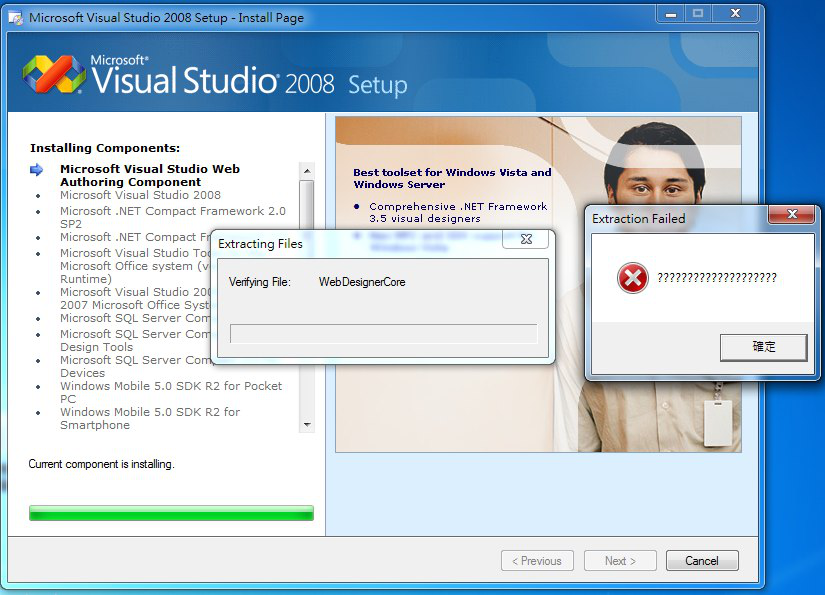Maximize the Visual Studio Setup window
The height and width of the screenshot is (595, 825).
(698, 14)
